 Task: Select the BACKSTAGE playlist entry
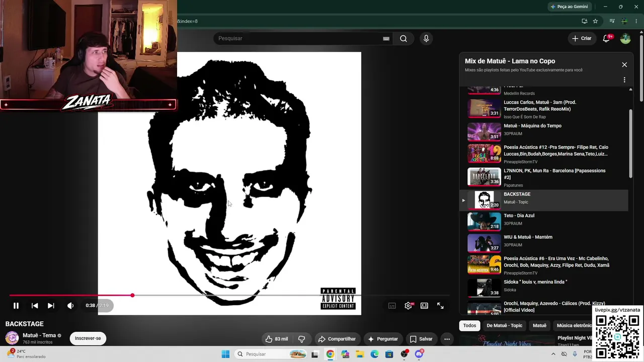pos(545,200)
